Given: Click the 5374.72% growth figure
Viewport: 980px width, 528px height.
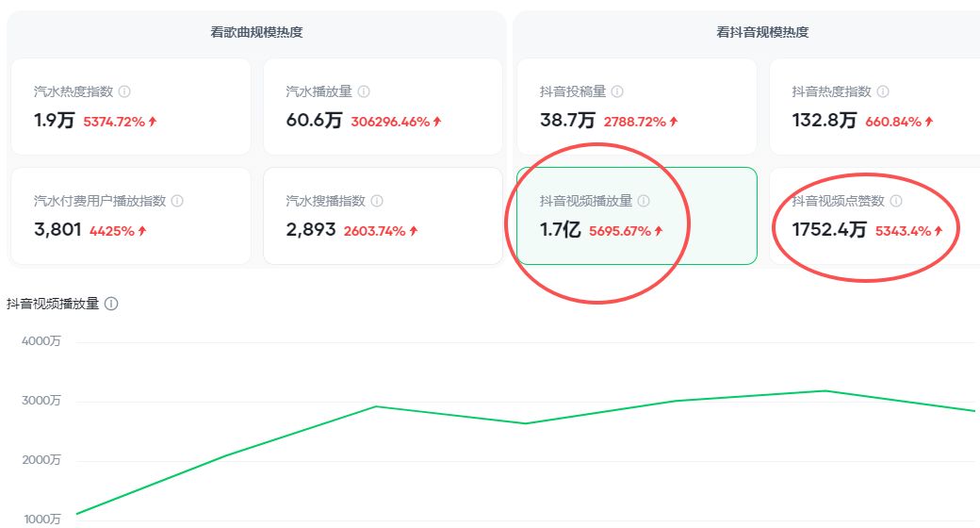Looking at the screenshot, I should (114, 122).
